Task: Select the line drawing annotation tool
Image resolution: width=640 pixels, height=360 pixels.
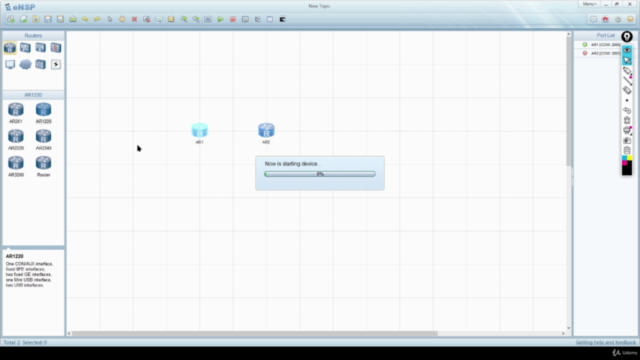Action: click(627, 81)
